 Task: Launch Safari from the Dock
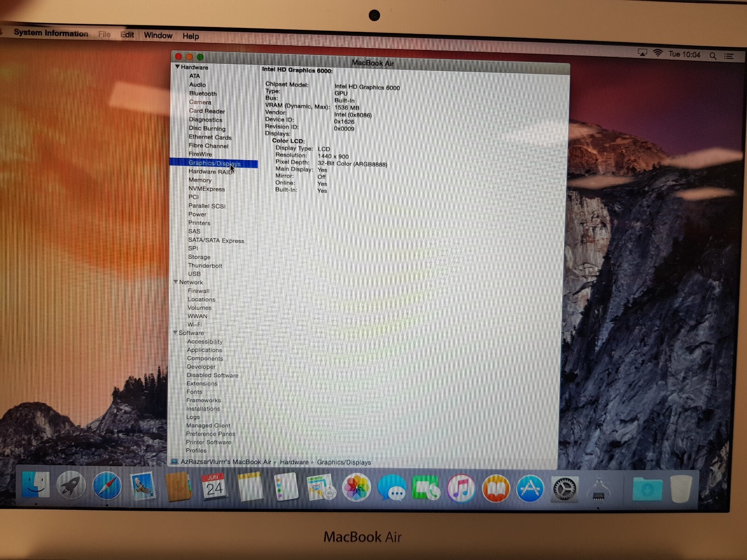(x=107, y=486)
